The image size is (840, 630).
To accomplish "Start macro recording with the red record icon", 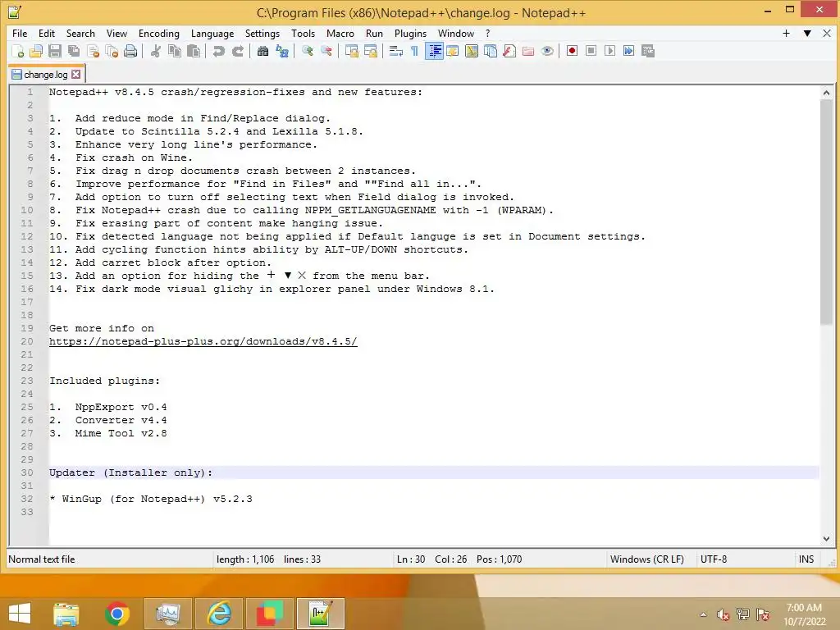I will (x=572, y=51).
